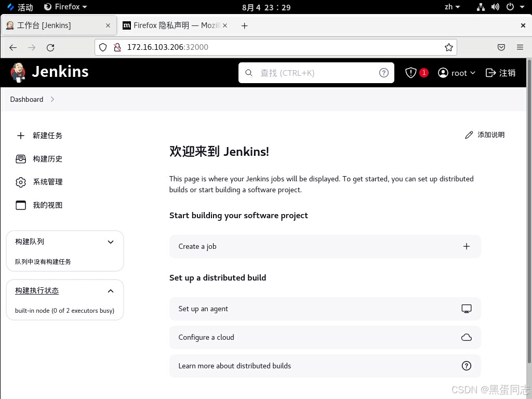The image size is (532, 399).
Task: Click the 构建历史 inbox icon
Action: coord(21,159)
